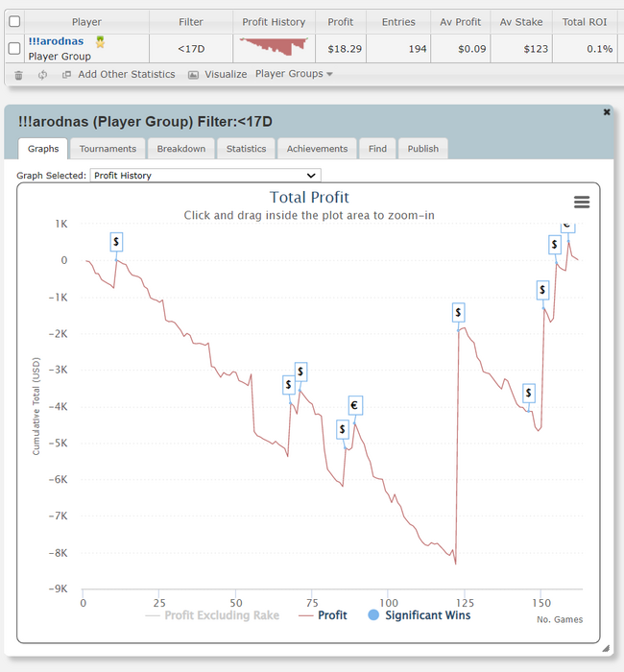The height and width of the screenshot is (672, 624).
Task: Click the refresh icon in table toolbar
Action: (x=42, y=75)
